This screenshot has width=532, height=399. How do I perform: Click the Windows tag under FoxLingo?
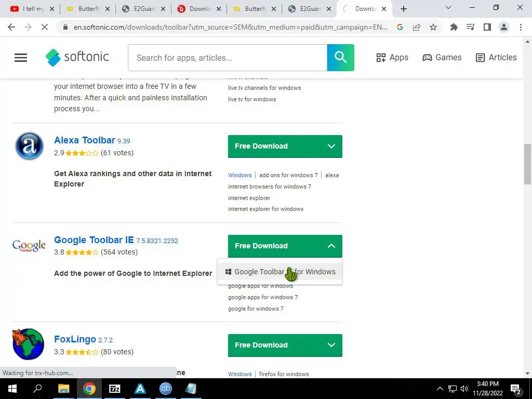pos(240,374)
